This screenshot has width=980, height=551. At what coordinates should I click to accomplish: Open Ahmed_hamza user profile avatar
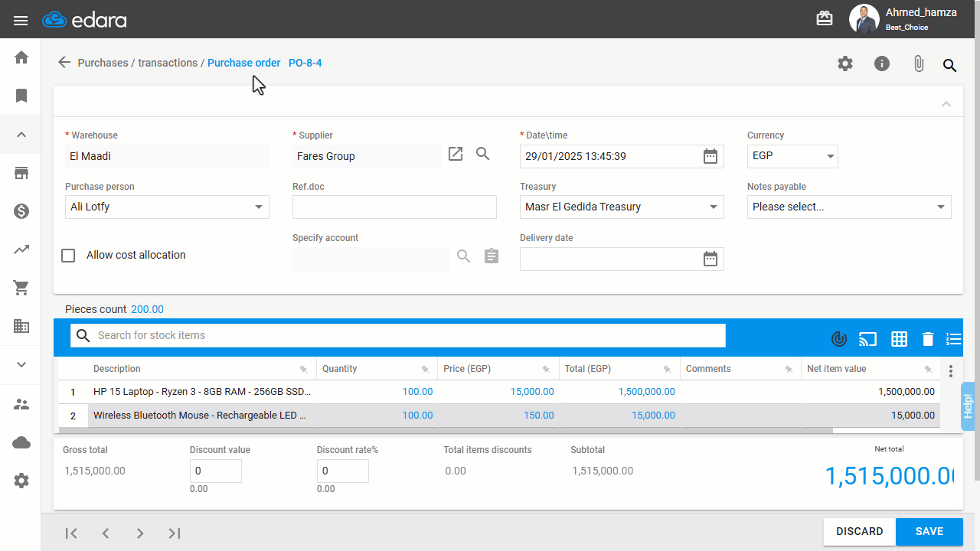pos(864,19)
